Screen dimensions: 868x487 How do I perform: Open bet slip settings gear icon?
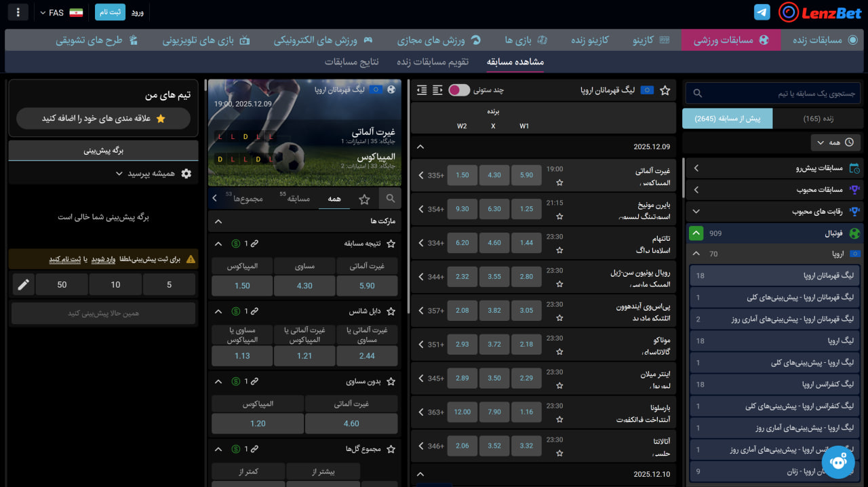186,174
